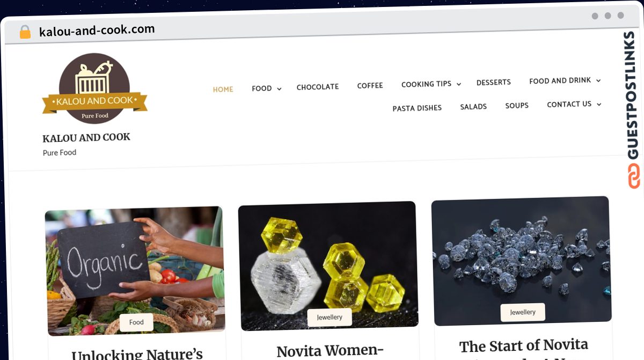Go to the Coffee page
644x360 pixels.
[370, 85]
